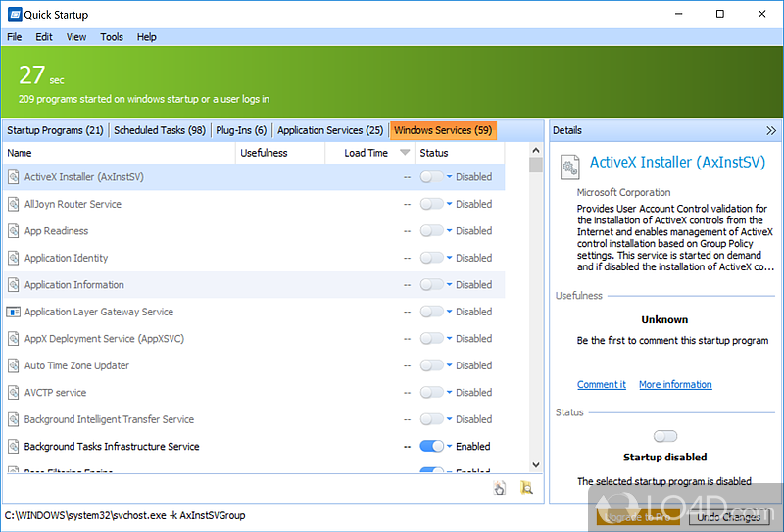
Task: Toggle the startup switch in Details Status section
Action: point(664,437)
